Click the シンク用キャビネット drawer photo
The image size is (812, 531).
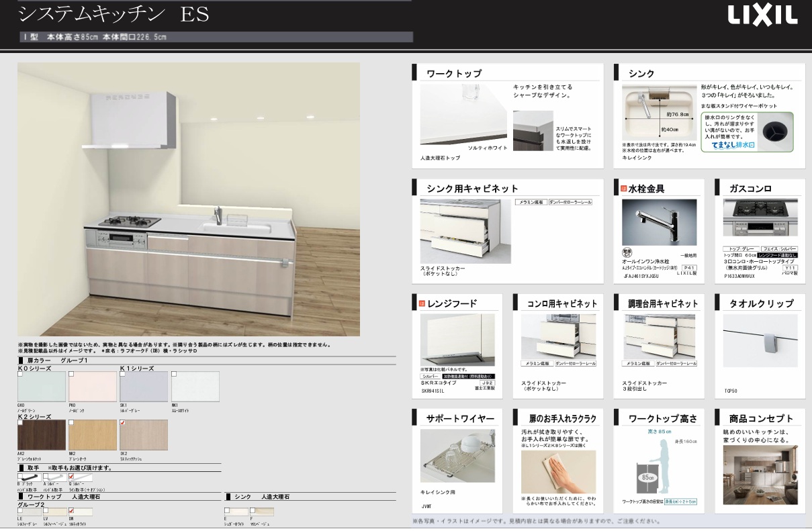pyautogui.click(x=465, y=231)
